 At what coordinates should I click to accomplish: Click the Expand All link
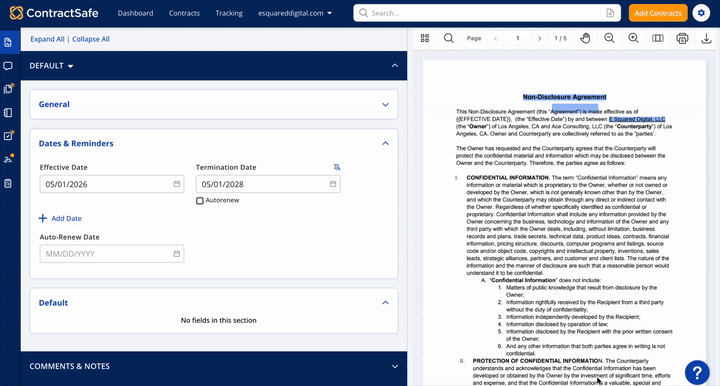[47, 39]
